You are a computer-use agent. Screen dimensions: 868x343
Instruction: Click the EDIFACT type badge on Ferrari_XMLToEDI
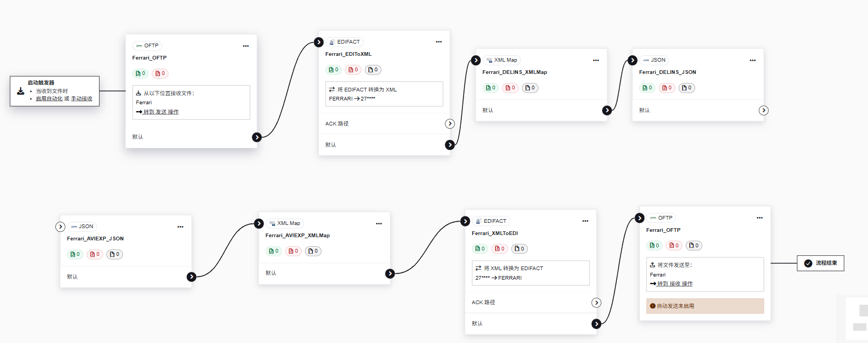coord(491,221)
